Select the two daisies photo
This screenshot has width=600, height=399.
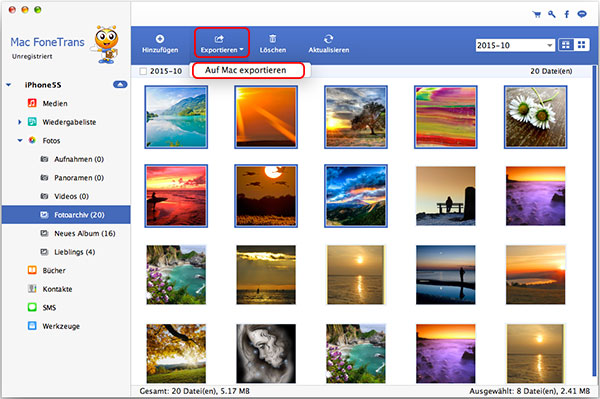[x=536, y=117]
